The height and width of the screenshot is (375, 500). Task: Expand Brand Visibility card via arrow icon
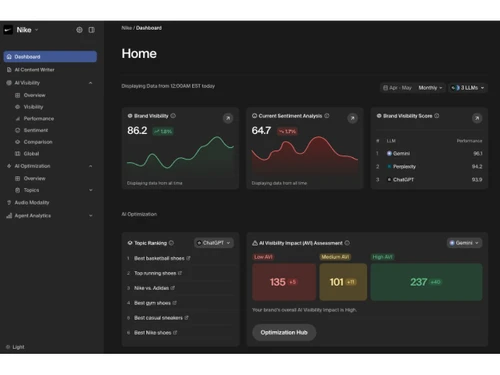point(228,118)
